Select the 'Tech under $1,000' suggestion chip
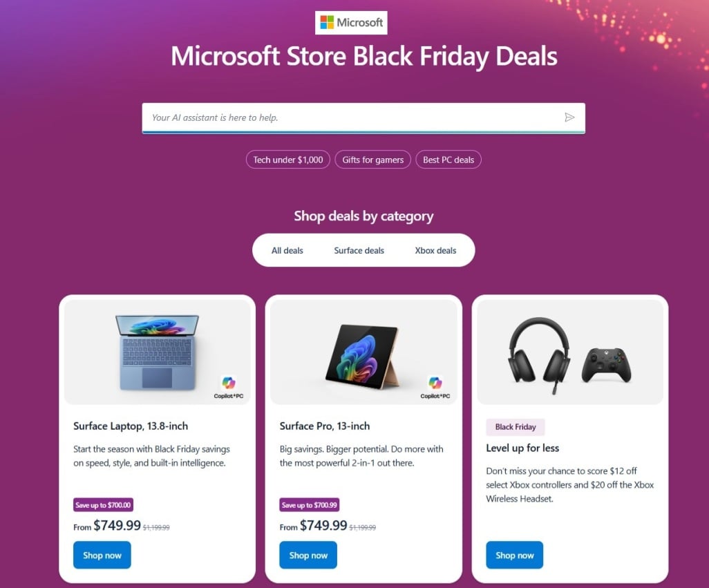The image size is (709, 588). click(x=288, y=160)
